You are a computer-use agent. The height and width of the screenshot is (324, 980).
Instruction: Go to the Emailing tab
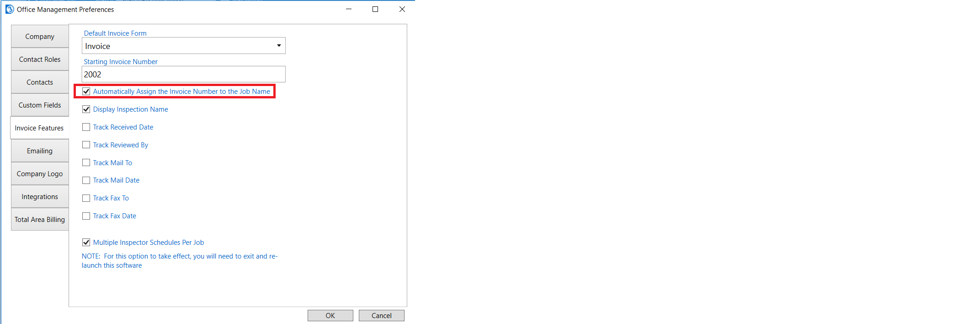[40, 151]
